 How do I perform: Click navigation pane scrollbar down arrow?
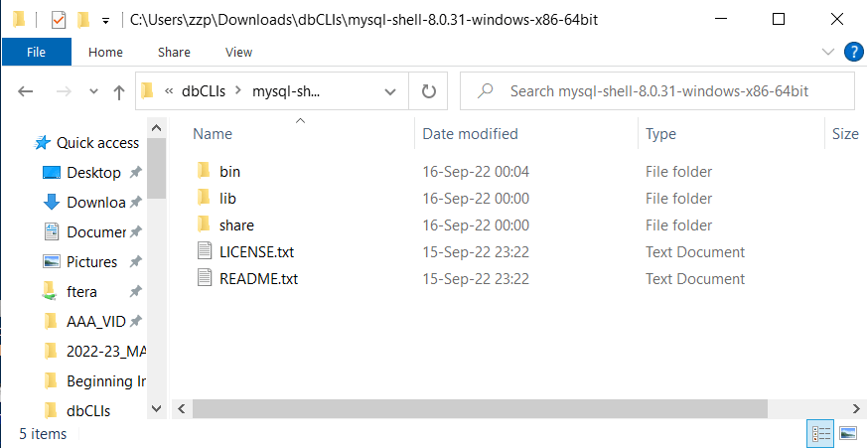pos(157,409)
